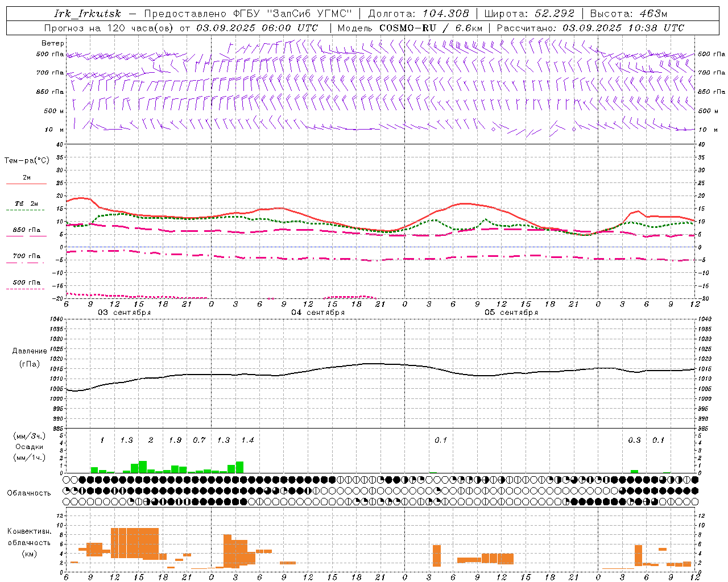Viewport: 728px width, 582px height.
Task: Select the "Осадки" precipitation label
Action: pyautogui.click(x=28, y=447)
